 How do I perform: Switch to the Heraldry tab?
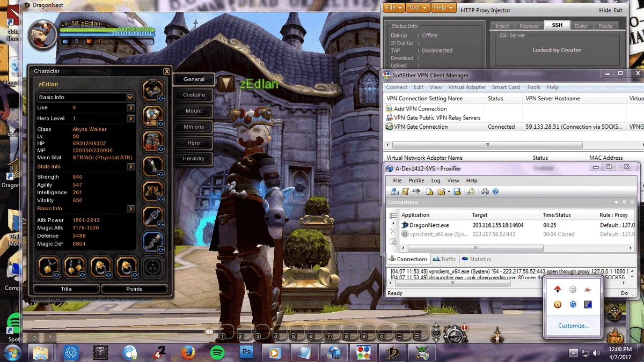194,159
